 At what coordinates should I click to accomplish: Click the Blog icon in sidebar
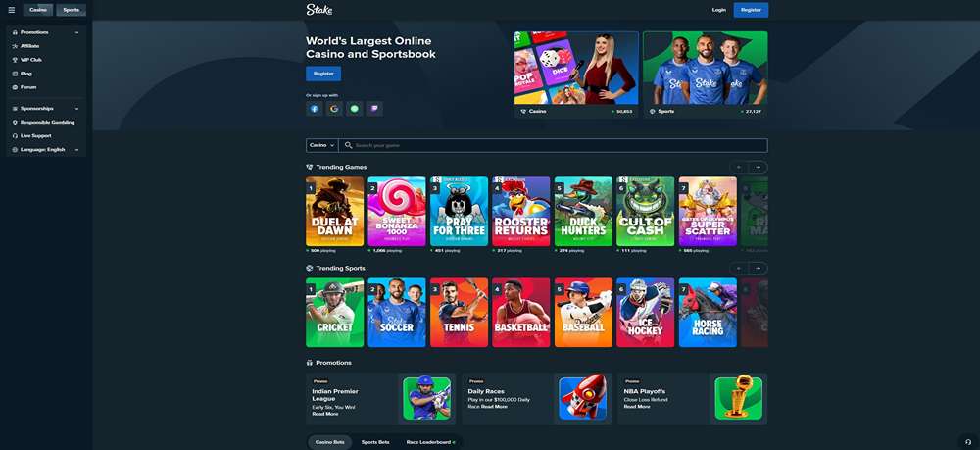click(15, 74)
